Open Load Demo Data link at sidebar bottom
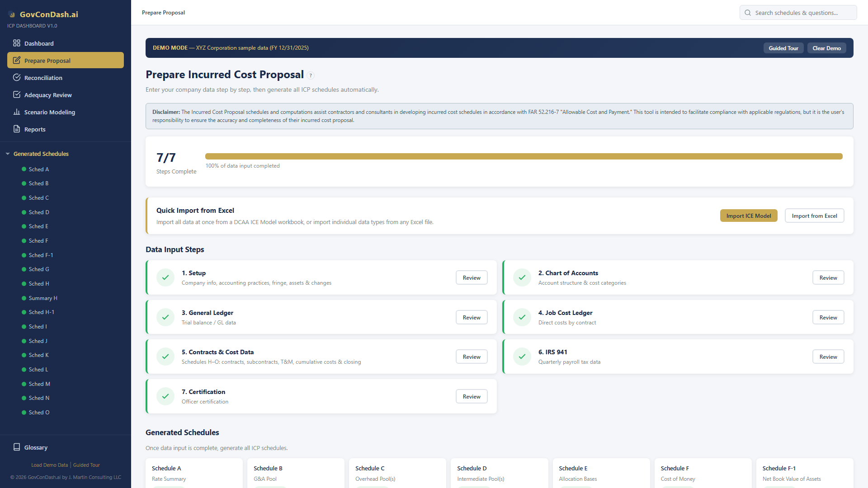 pos(49,465)
